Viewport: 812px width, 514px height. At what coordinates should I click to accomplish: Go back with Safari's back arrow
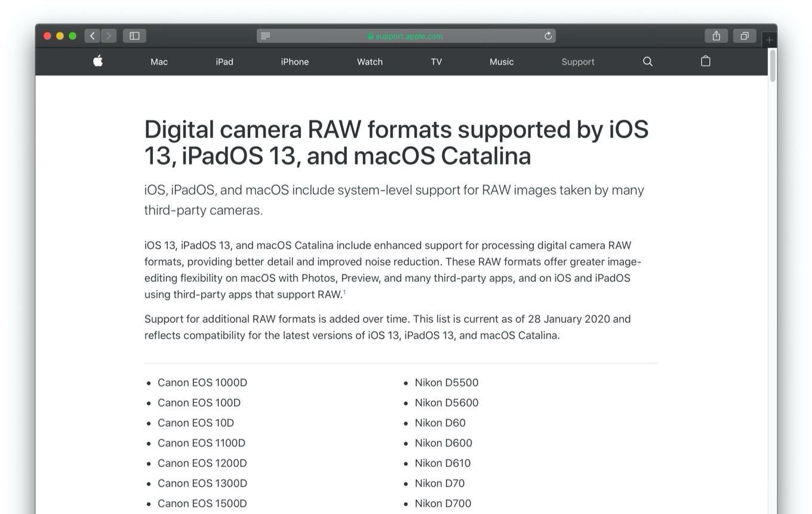[92, 36]
